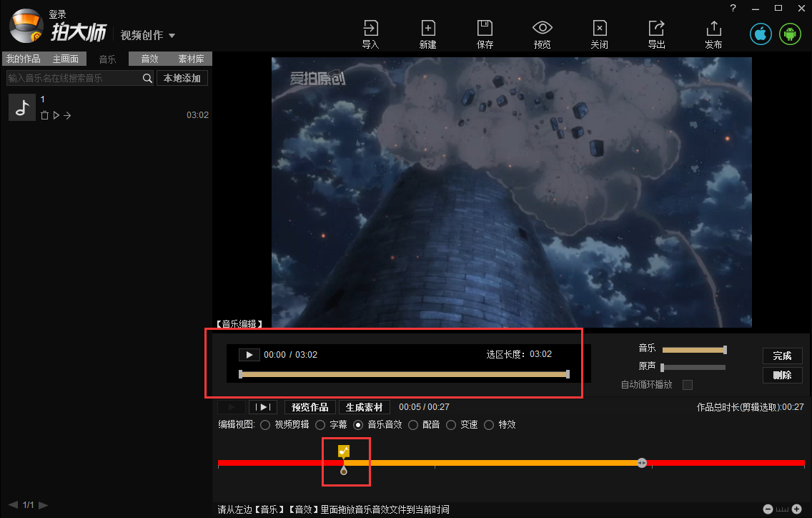Viewport: 812px width, 518px height.
Task: Click the 完成 finish button
Action: click(x=782, y=356)
